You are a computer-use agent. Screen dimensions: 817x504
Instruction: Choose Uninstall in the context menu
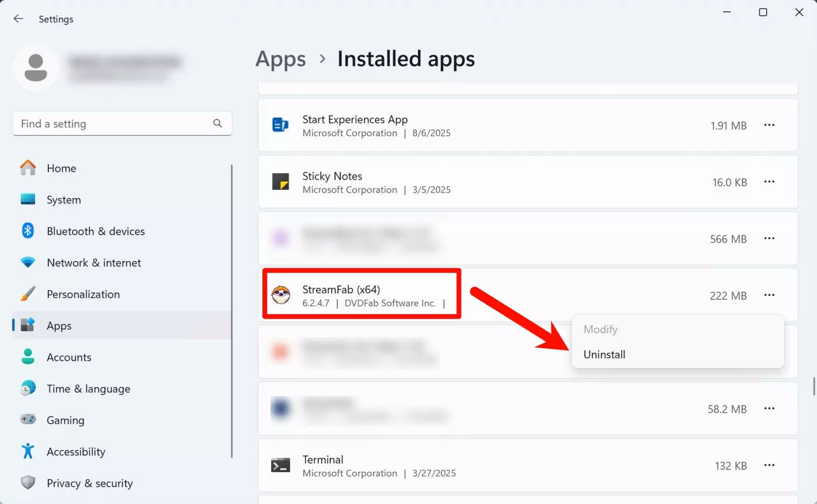click(x=677, y=354)
